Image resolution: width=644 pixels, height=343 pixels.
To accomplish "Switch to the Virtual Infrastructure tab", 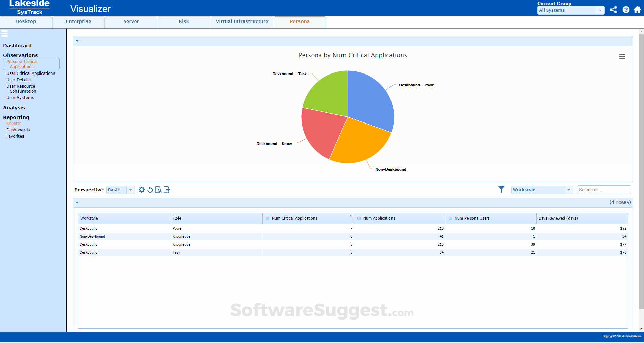I will tap(241, 21).
